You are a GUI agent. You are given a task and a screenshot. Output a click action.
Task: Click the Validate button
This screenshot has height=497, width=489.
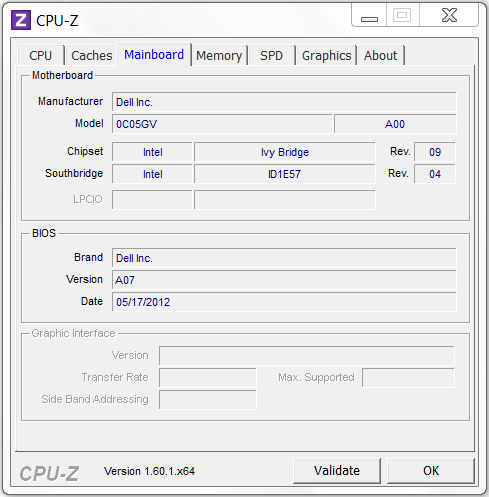point(337,471)
